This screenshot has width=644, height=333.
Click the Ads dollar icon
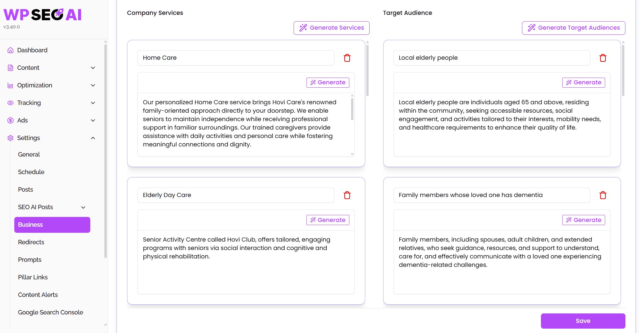(x=10, y=120)
